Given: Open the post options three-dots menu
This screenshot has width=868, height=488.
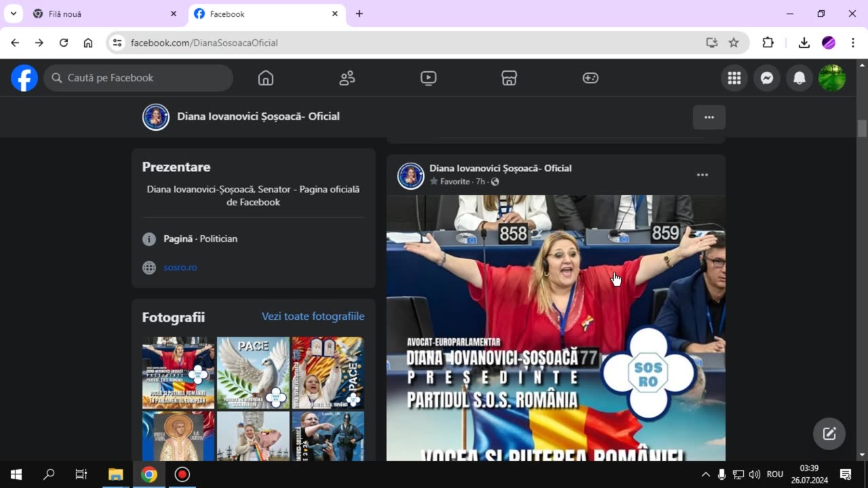Looking at the screenshot, I should pyautogui.click(x=703, y=175).
